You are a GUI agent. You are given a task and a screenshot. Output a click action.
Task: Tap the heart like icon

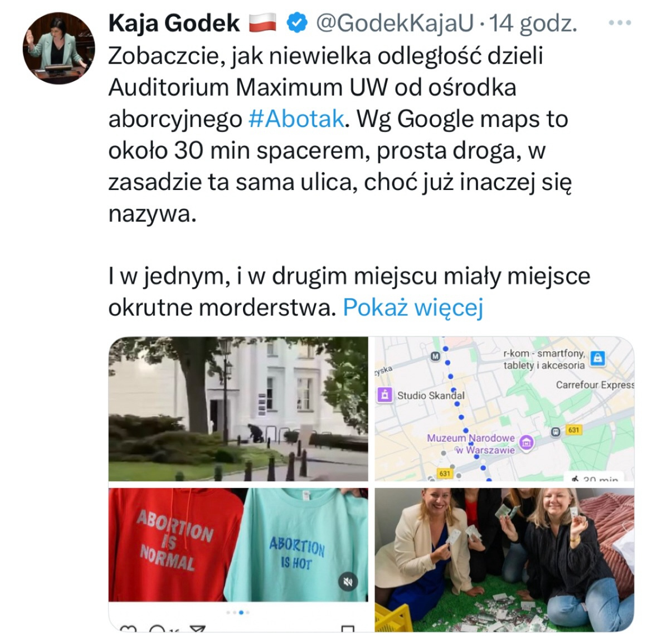pos(128,628)
